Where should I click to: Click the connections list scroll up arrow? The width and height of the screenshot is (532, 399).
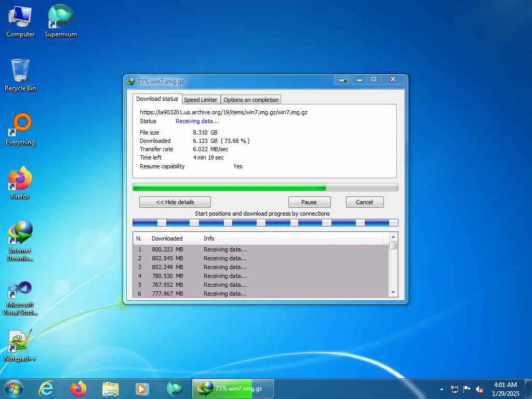tap(393, 237)
